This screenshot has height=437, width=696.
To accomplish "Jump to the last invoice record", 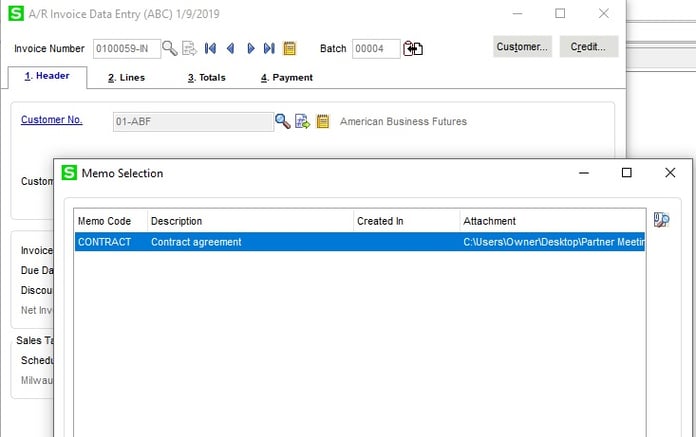I will tap(269, 48).
